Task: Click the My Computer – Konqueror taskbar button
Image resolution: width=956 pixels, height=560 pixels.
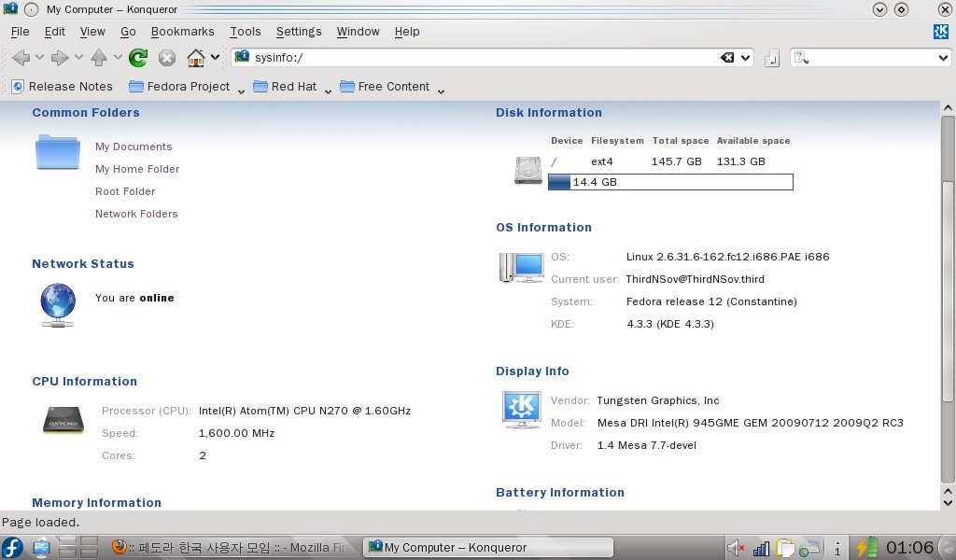Action: [488, 548]
